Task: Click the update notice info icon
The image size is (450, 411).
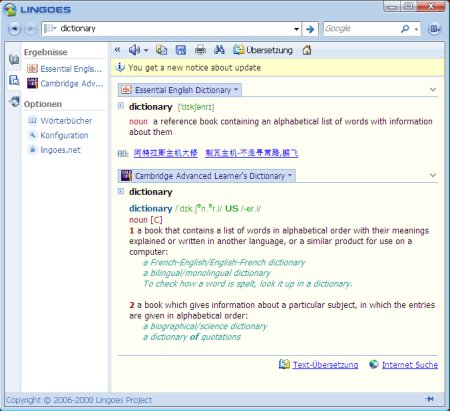Action: (119, 67)
